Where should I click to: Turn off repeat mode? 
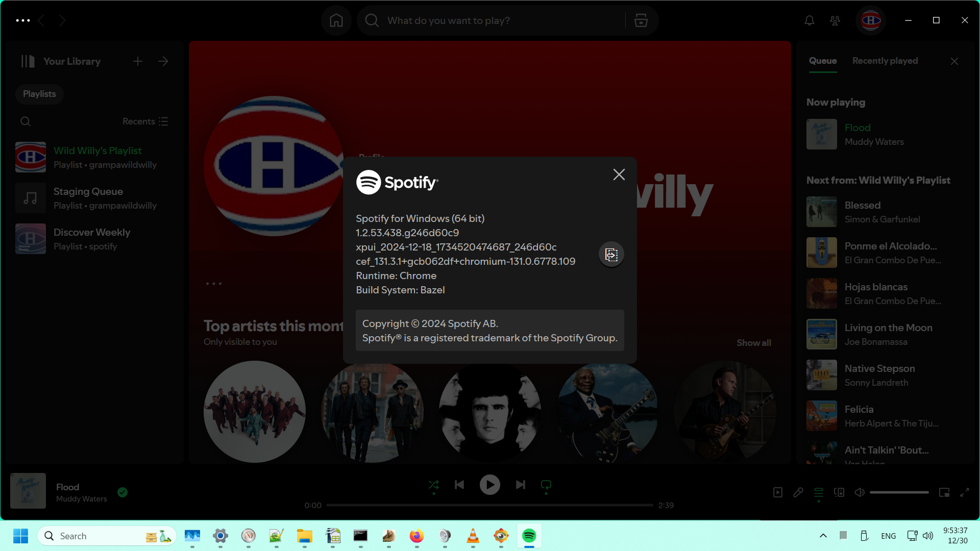546,485
